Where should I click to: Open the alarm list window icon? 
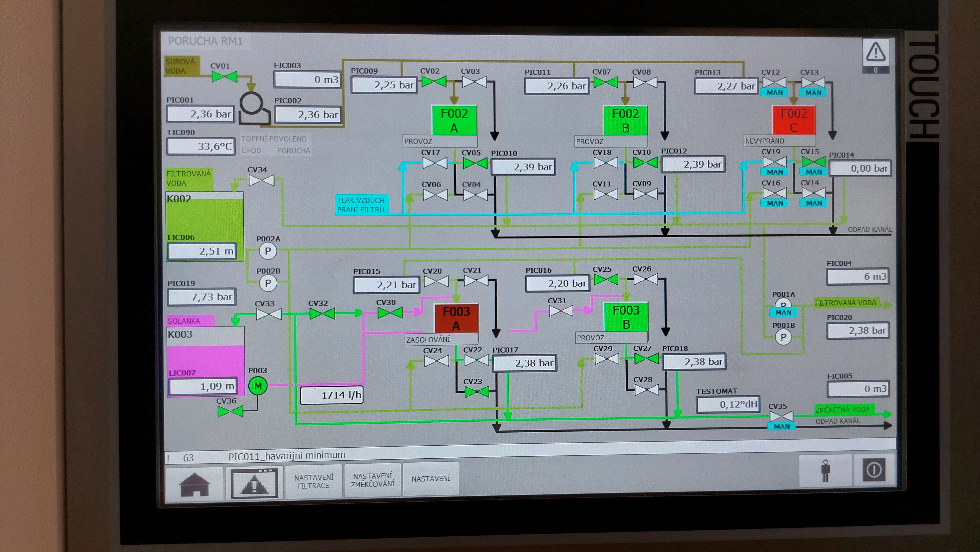(x=254, y=483)
